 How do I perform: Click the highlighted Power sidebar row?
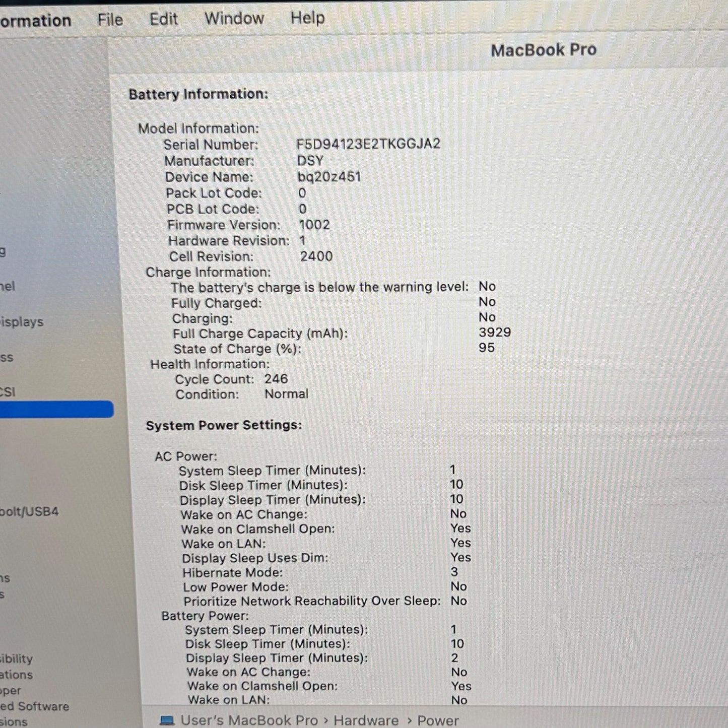pos(55,409)
